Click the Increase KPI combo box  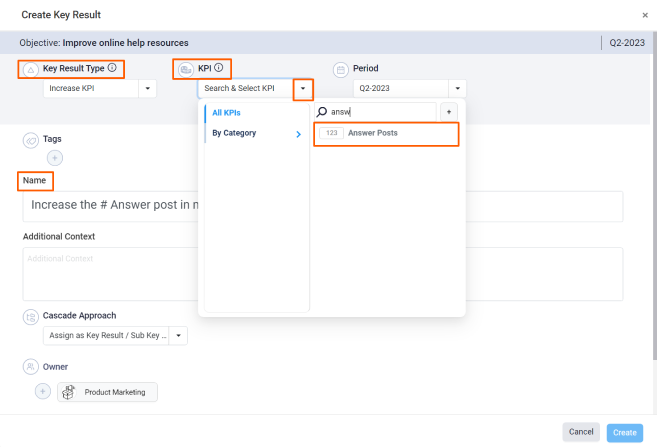(100, 88)
